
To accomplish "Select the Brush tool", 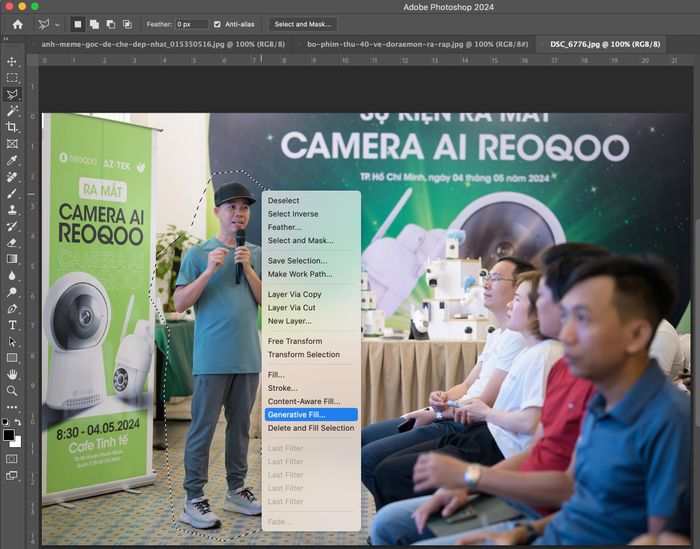I will coord(12,193).
